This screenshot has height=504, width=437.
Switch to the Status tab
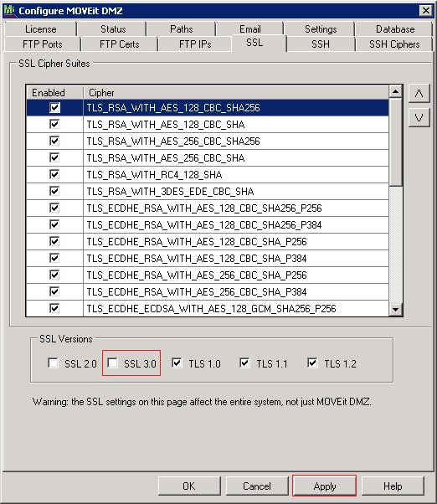click(113, 29)
